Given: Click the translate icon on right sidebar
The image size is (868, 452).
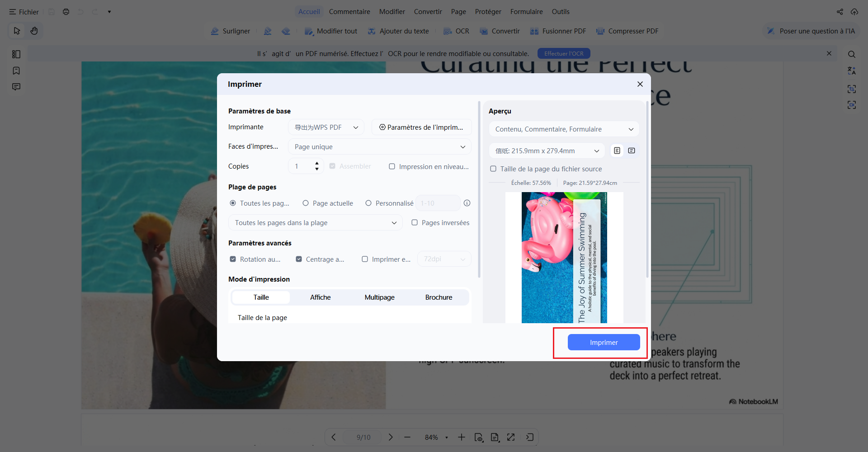Looking at the screenshot, I should (852, 71).
